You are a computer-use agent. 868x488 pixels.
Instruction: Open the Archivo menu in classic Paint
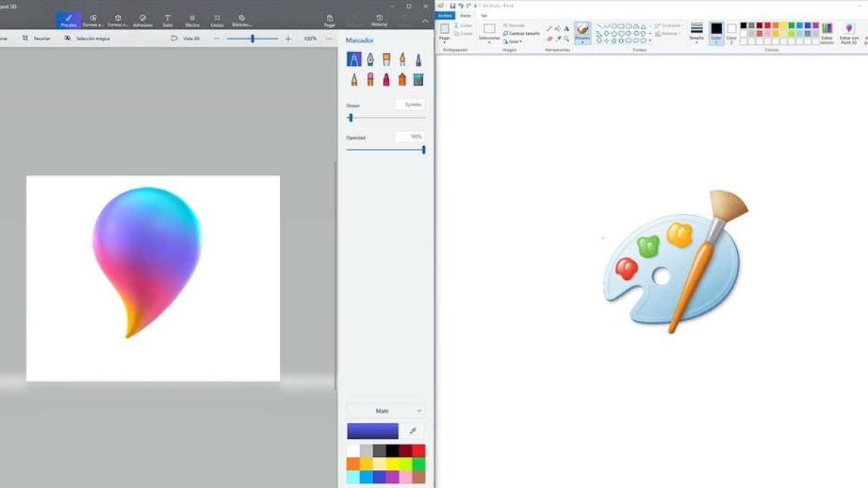[x=446, y=14]
